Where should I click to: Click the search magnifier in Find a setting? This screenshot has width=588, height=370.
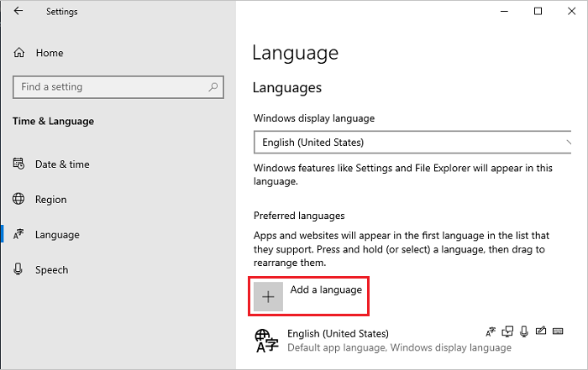coord(215,86)
